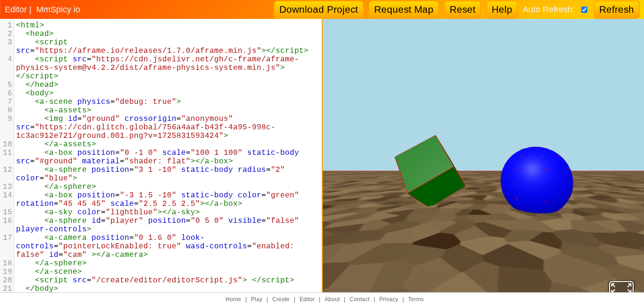This screenshot has width=644, height=305.
Task: Click the "<body>" tag on line 6
Action: [x=40, y=93]
